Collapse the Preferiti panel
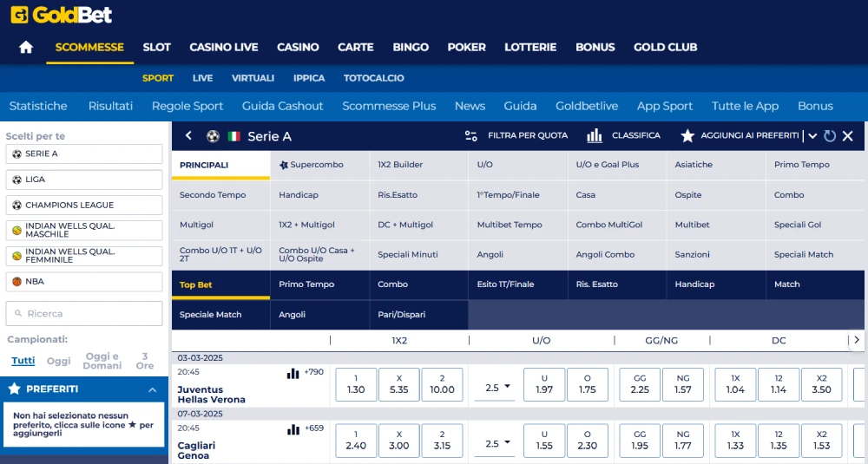Viewport: 868px width, 464px height. pyautogui.click(x=152, y=390)
